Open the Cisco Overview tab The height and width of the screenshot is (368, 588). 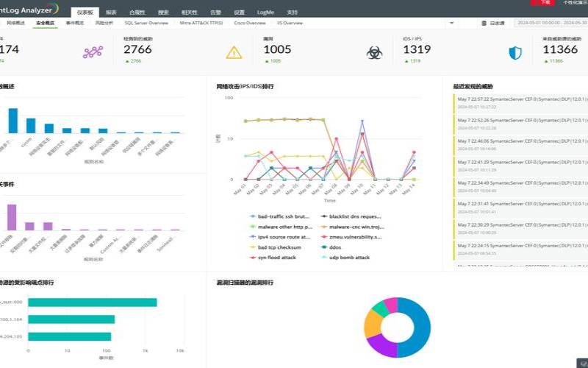click(249, 24)
